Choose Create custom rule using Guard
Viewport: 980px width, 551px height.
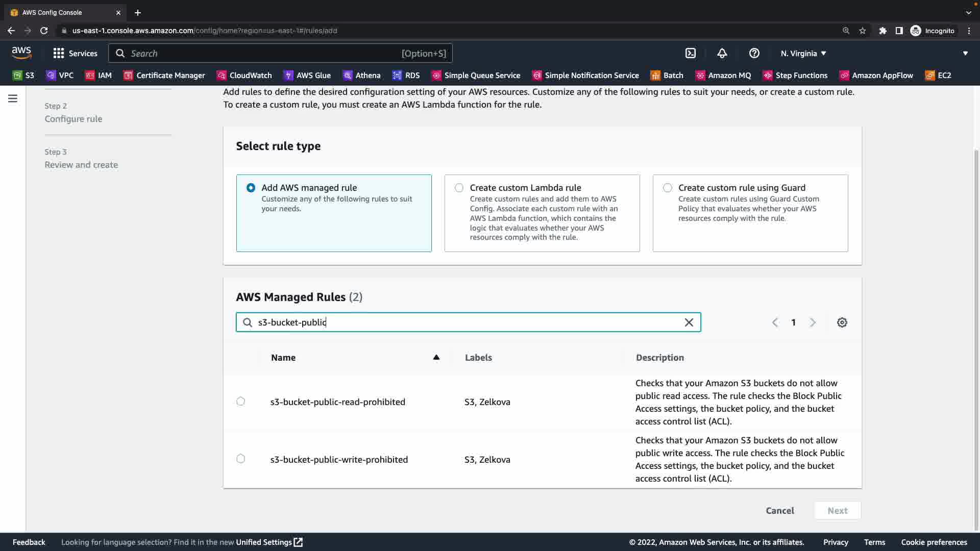(667, 188)
